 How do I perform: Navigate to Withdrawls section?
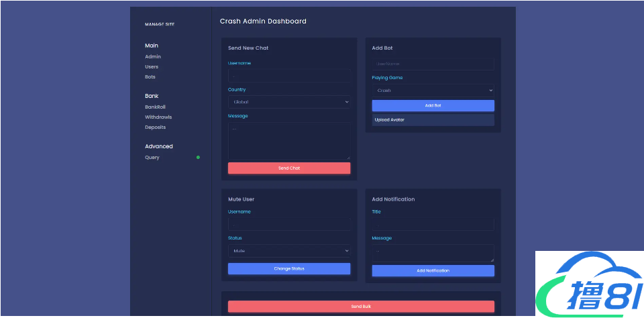click(x=158, y=117)
